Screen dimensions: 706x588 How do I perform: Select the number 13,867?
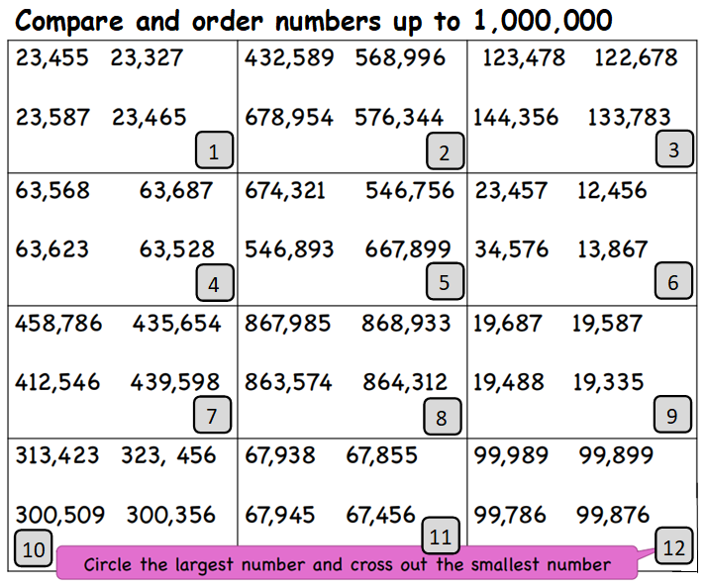pos(613,249)
